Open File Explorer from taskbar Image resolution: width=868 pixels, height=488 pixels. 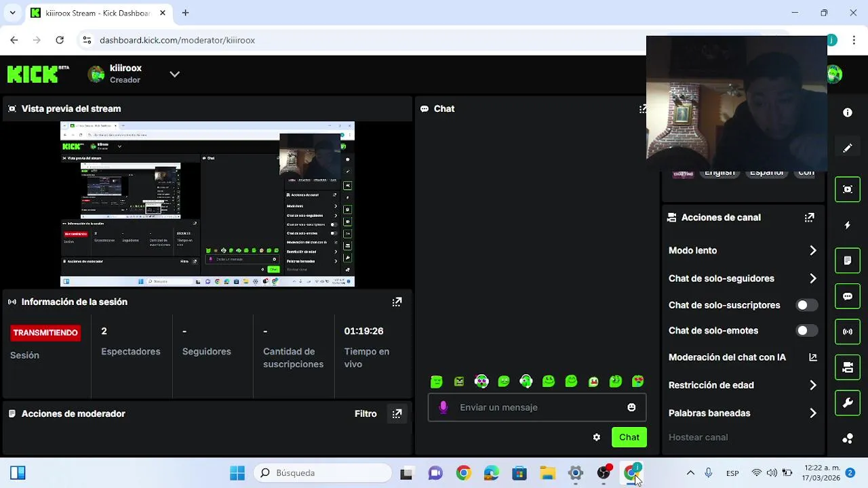547,473
